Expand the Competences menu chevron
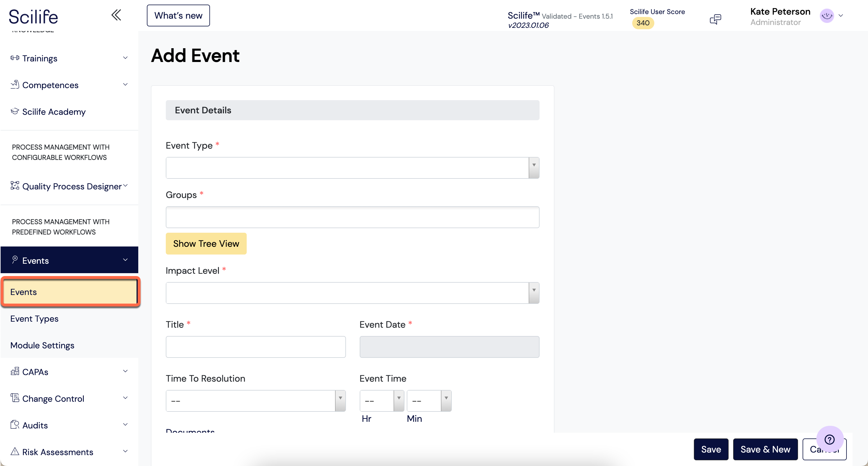Screen dimensions: 868x466 coord(125,84)
